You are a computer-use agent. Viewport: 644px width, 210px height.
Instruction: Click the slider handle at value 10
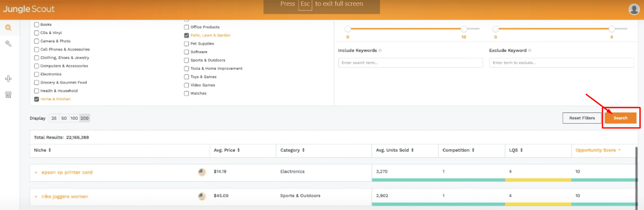464,29
